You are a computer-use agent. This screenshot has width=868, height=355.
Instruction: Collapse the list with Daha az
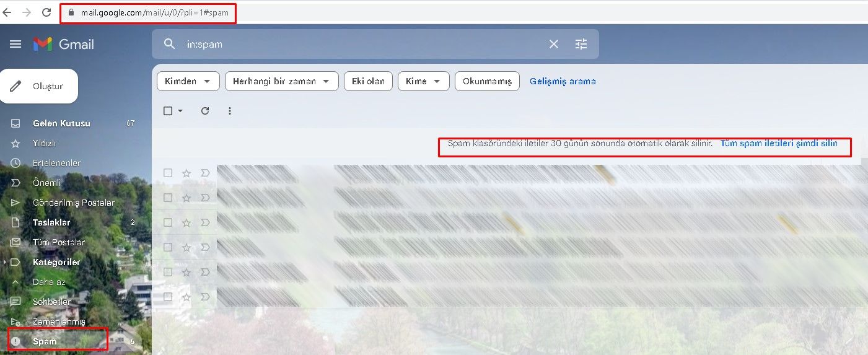coord(49,282)
